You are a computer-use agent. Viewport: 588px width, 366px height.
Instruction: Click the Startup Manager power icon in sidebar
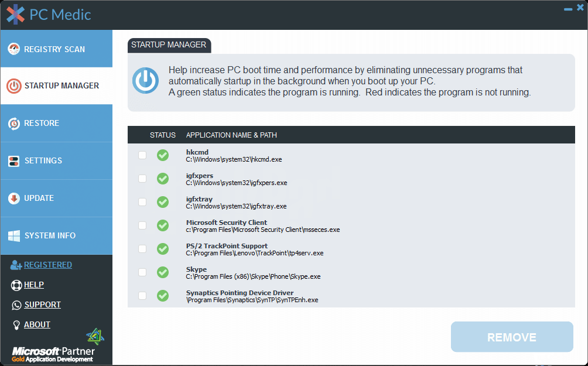click(x=14, y=86)
